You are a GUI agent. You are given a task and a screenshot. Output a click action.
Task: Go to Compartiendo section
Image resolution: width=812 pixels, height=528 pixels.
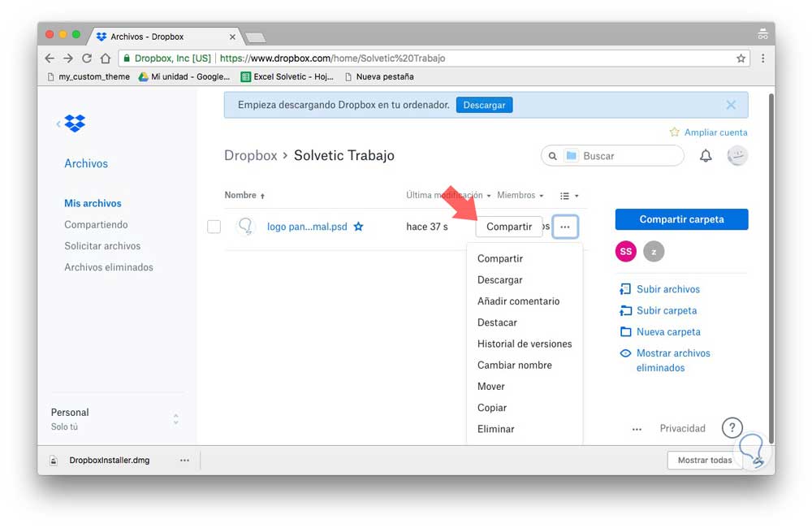(x=96, y=224)
